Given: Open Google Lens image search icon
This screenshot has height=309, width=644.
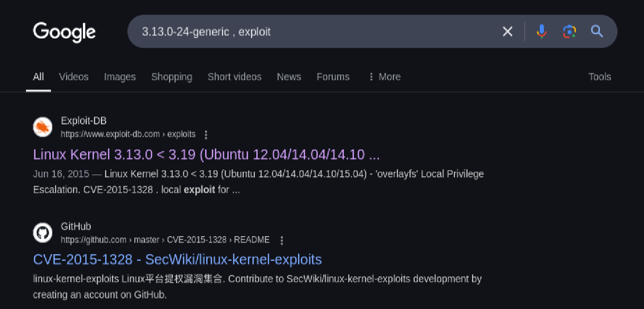Looking at the screenshot, I should click(569, 32).
